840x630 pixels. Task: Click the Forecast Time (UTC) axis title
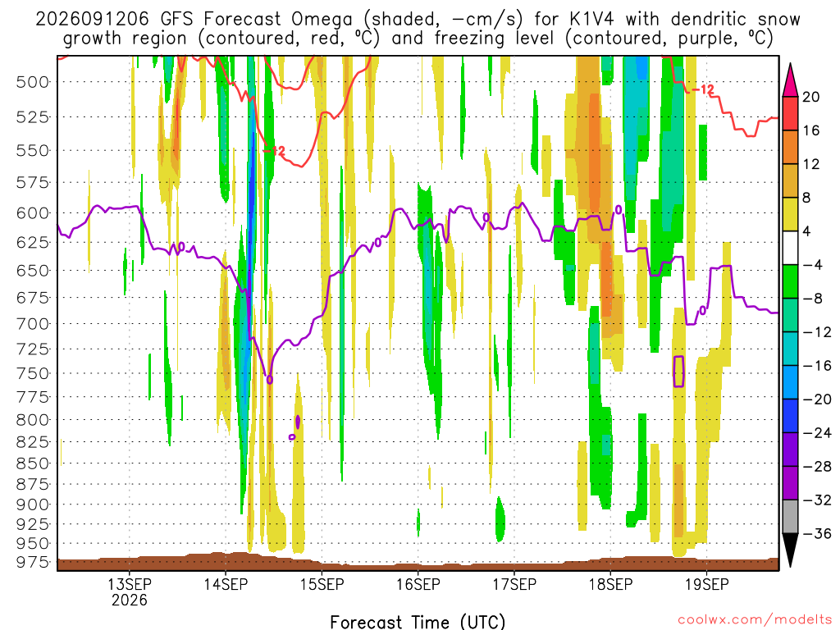point(418,622)
